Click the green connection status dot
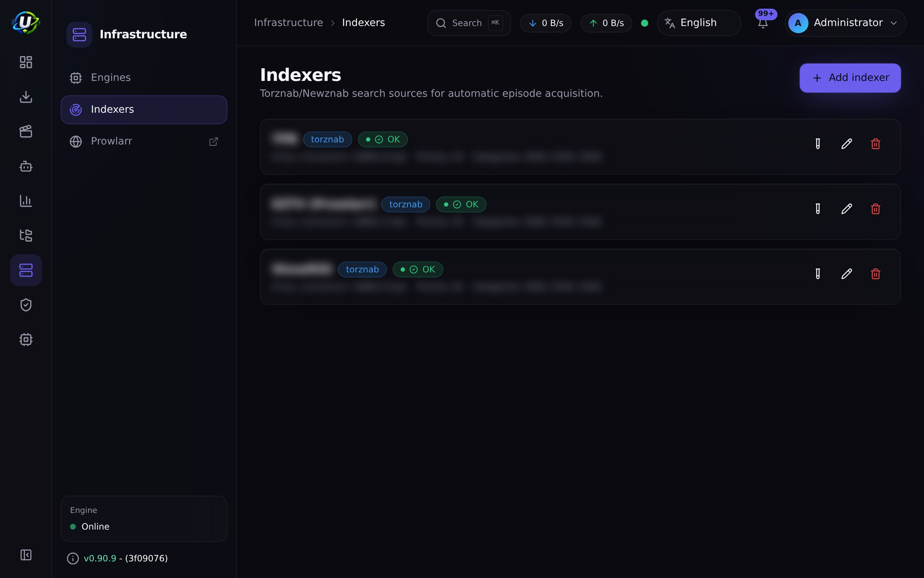 pyautogui.click(x=645, y=23)
